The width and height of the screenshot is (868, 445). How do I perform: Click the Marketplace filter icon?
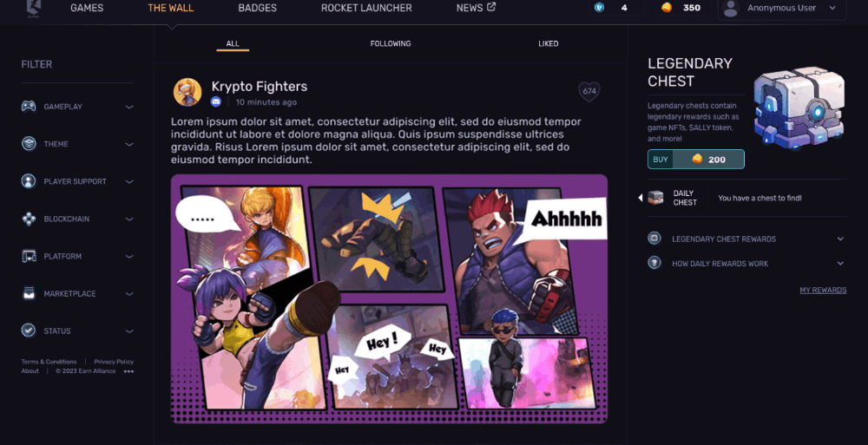(x=29, y=294)
